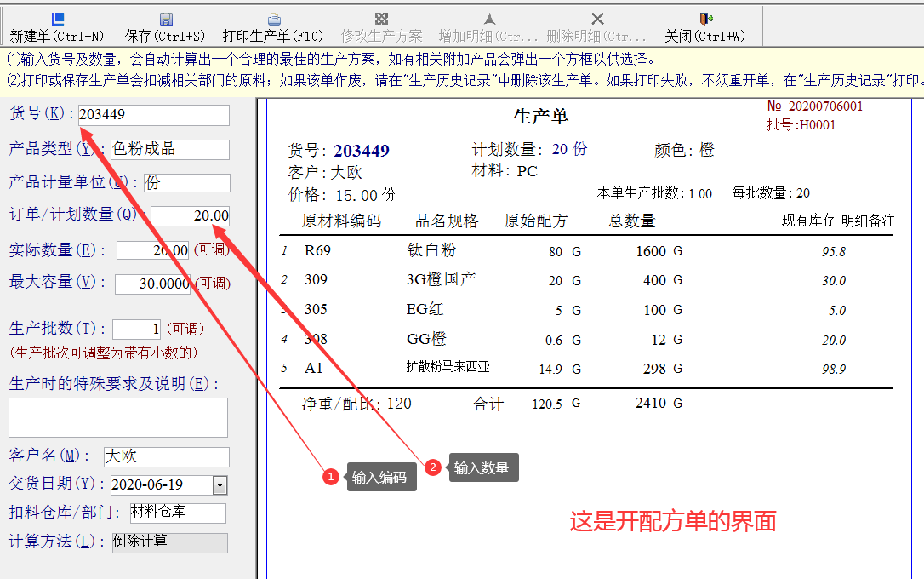Image resolution: width=924 pixels, height=579 pixels.
Task: Click the 产品类型 product type field
Action: (x=170, y=150)
